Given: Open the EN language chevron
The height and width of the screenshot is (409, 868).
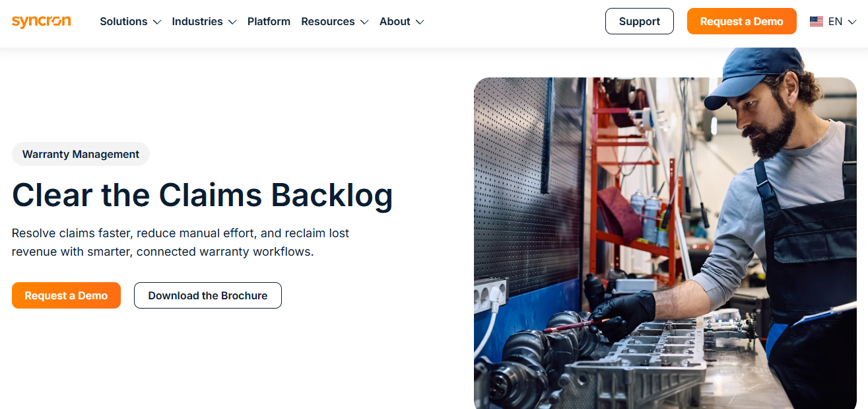Looking at the screenshot, I should [x=852, y=22].
